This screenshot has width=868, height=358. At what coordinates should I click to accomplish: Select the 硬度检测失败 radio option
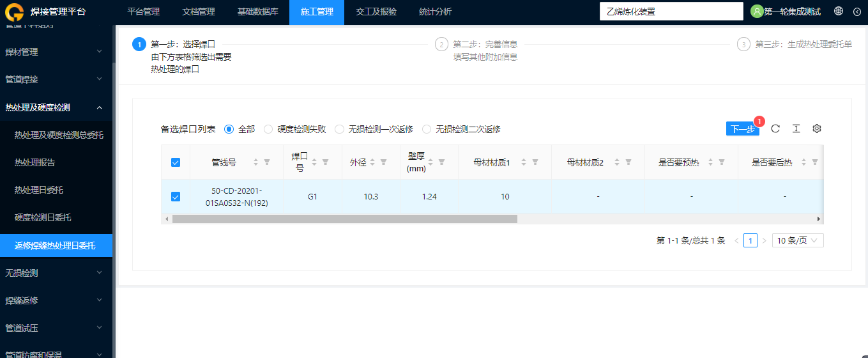click(x=268, y=129)
